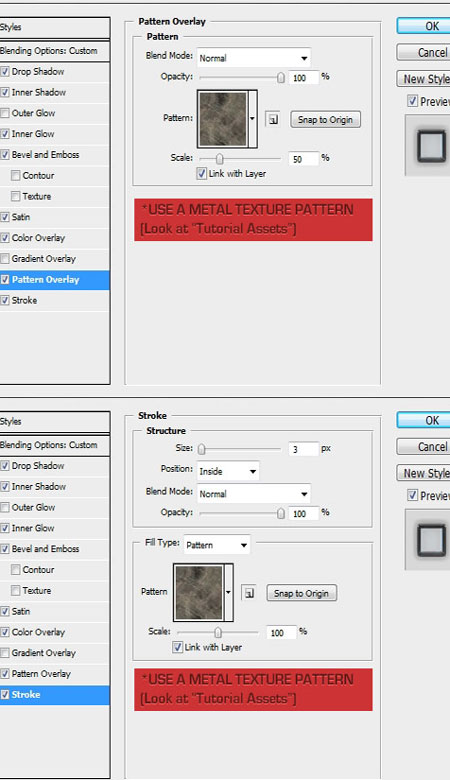
Task: Enable Outer Glow checkbox in Pattern Overlay dialog
Action: pos(5,113)
